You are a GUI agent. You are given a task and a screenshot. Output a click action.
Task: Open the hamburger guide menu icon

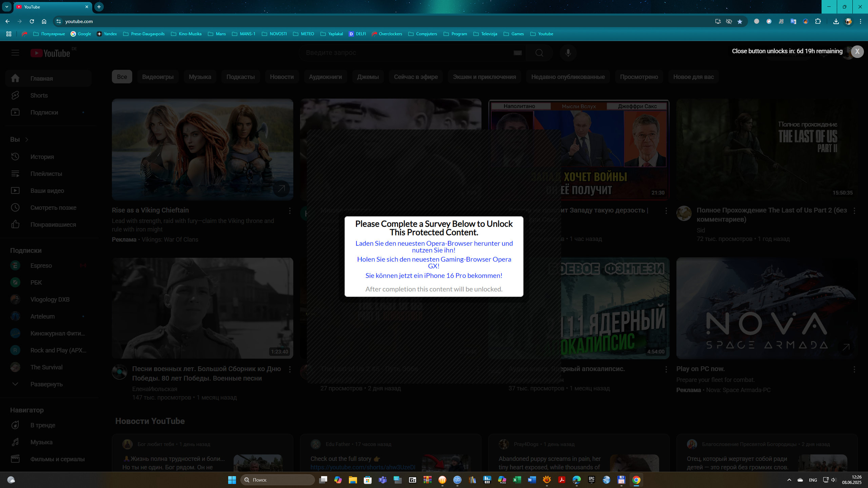point(15,53)
